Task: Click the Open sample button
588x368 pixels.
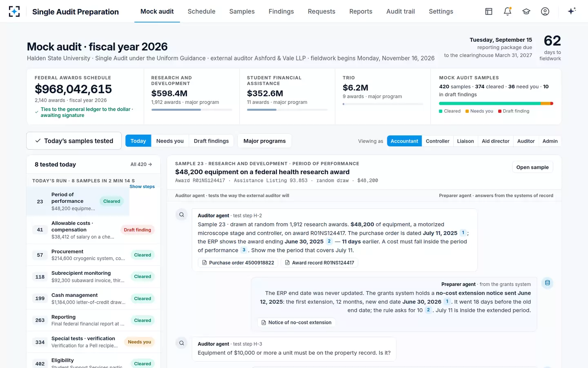Action: click(x=532, y=167)
